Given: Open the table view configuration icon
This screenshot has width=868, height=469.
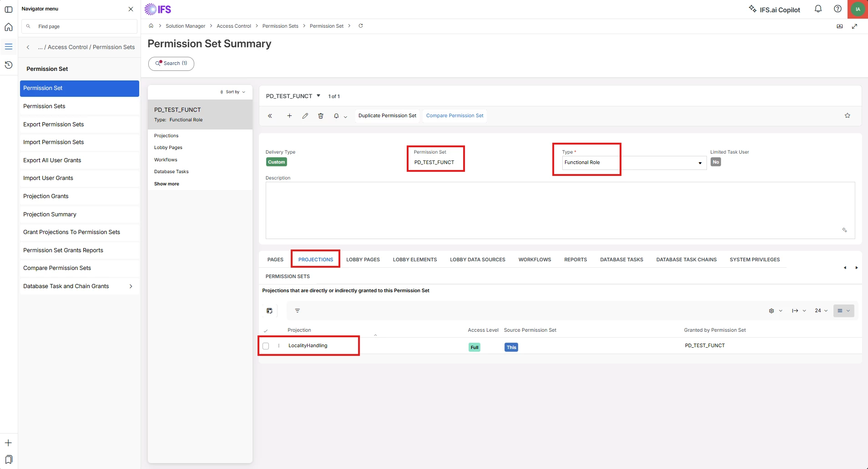Looking at the screenshot, I should [x=269, y=311].
